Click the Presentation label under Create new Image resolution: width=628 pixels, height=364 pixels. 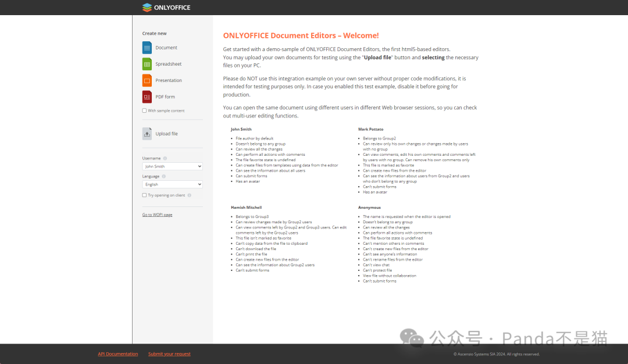click(169, 80)
